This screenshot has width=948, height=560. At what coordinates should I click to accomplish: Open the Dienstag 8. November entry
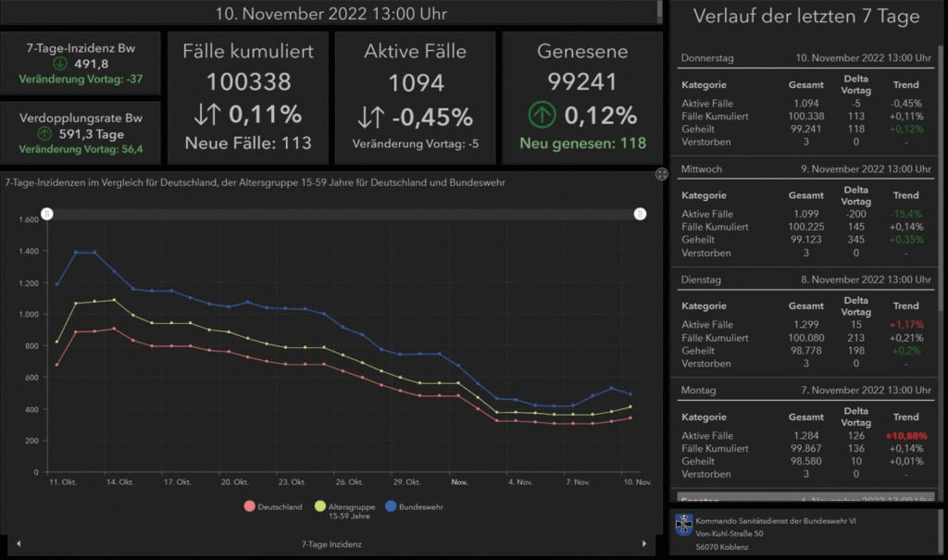click(805, 280)
